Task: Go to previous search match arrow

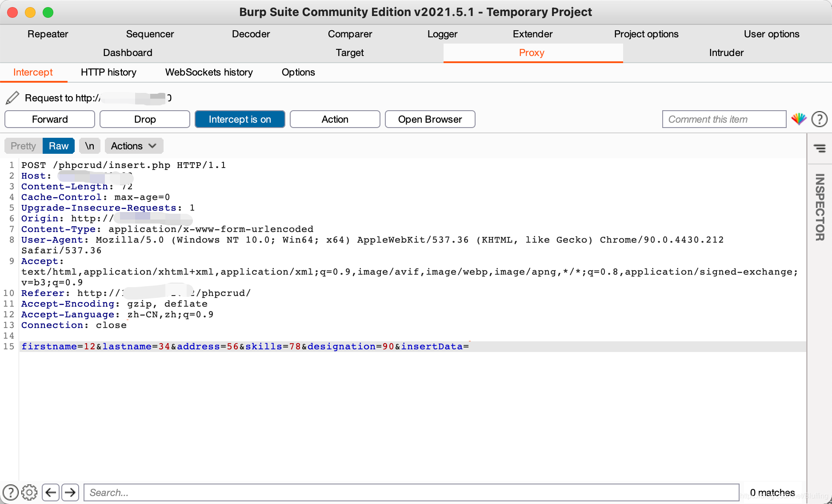Action: [x=51, y=492]
